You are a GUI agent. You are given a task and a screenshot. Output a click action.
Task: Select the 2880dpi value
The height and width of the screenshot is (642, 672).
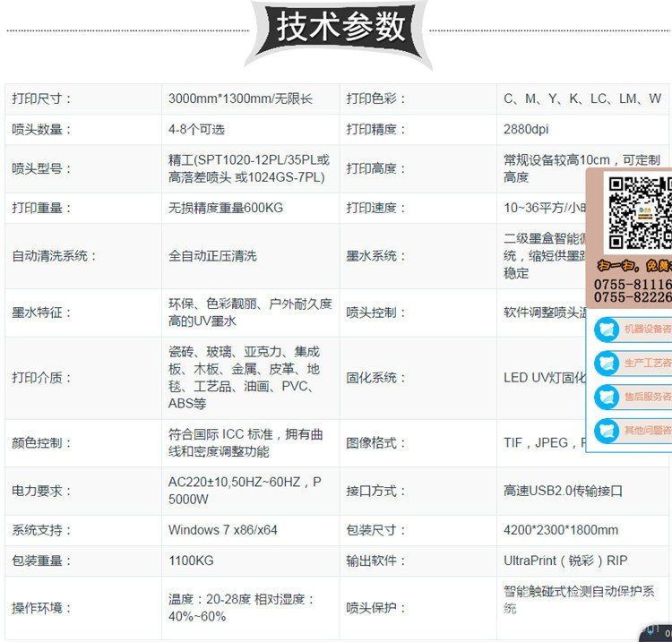coord(526,129)
